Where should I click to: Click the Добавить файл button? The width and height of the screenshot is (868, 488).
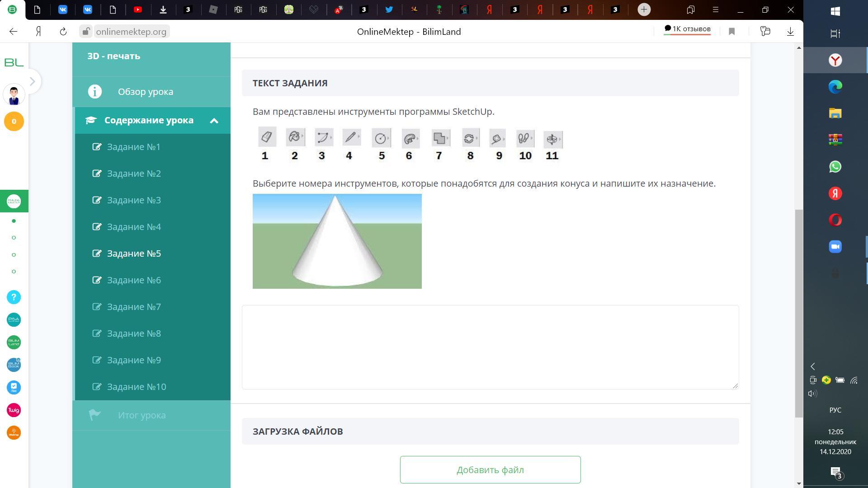coord(490,470)
